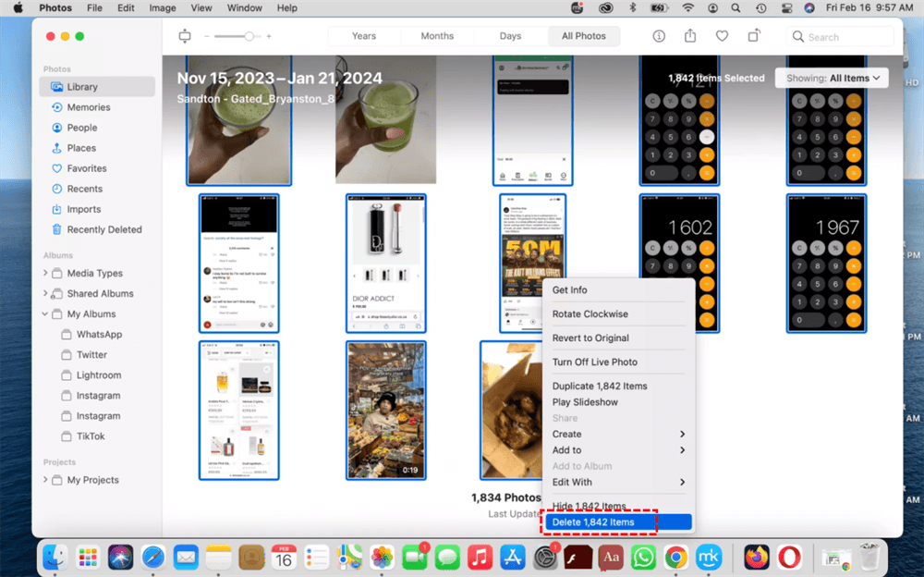924x577 pixels.
Task: Toggle Favorite with the heart icon
Action: [x=722, y=36]
